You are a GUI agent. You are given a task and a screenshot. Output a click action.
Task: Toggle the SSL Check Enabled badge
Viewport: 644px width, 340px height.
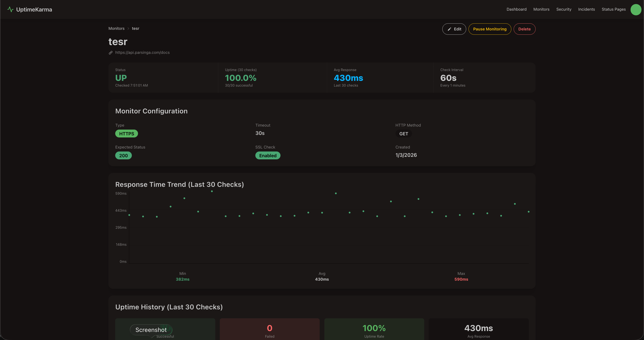[x=268, y=155]
